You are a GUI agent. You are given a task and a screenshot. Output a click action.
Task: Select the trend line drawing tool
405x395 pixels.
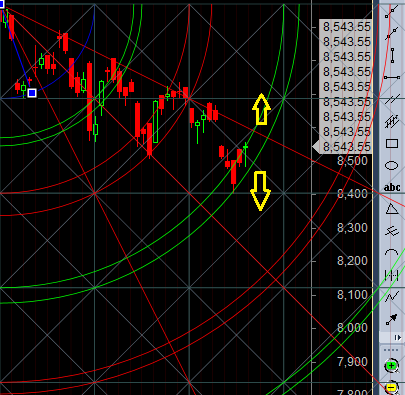pos(392,12)
